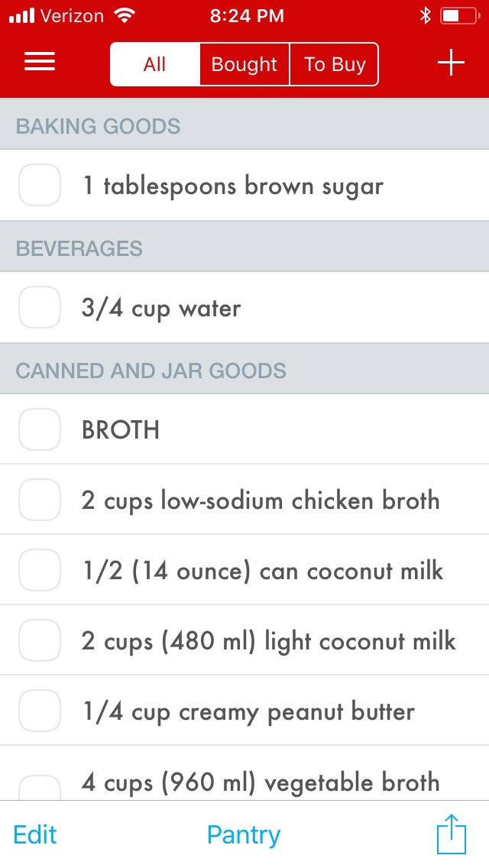489x868 pixels.
Task: Switch to the All tab
Action: click(155, 64)
